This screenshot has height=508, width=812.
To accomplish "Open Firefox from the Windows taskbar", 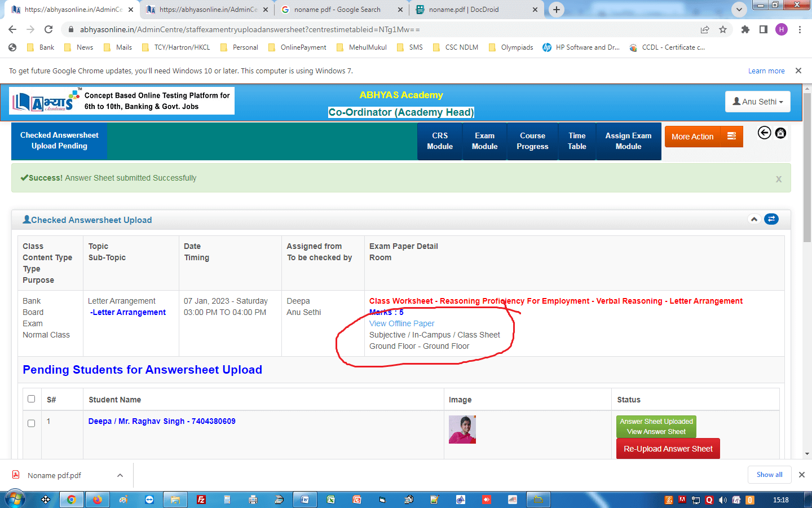I will 97,500.
